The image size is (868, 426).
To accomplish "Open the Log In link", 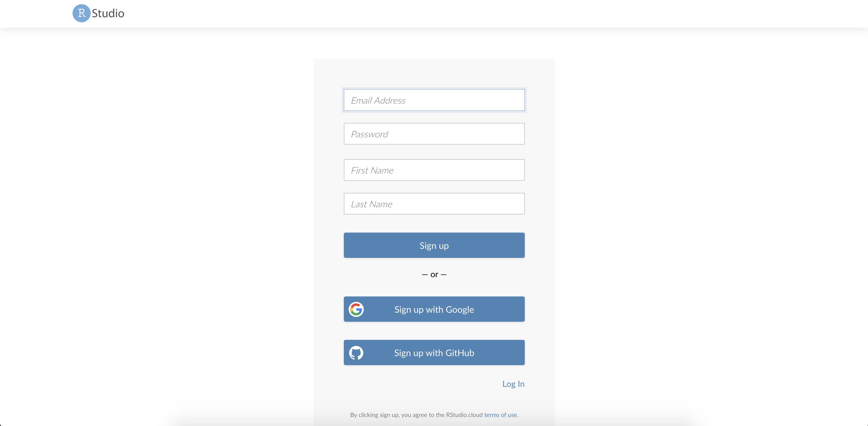I will click(x=513, y=384).
